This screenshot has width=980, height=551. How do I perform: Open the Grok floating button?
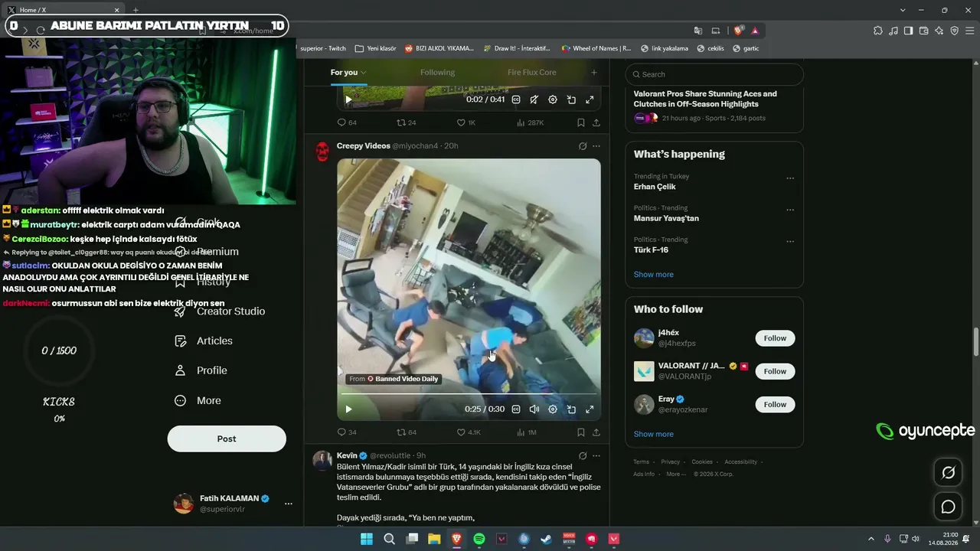pos(948,473)
